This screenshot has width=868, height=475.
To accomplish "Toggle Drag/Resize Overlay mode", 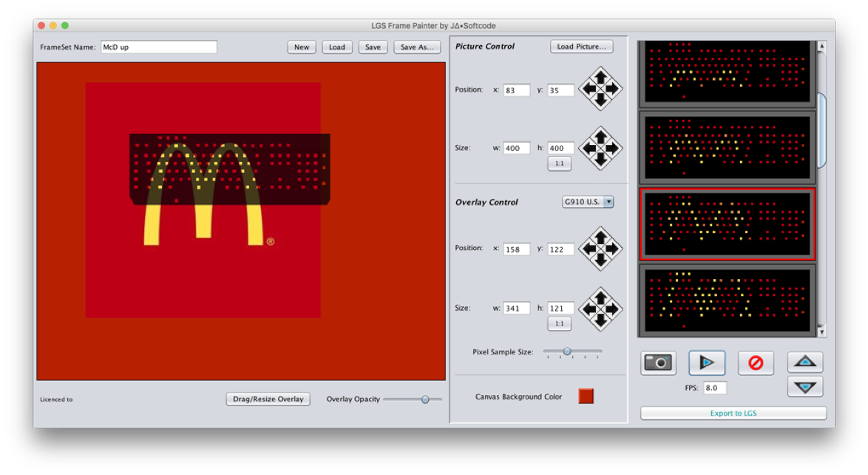I will click(268, 399).
